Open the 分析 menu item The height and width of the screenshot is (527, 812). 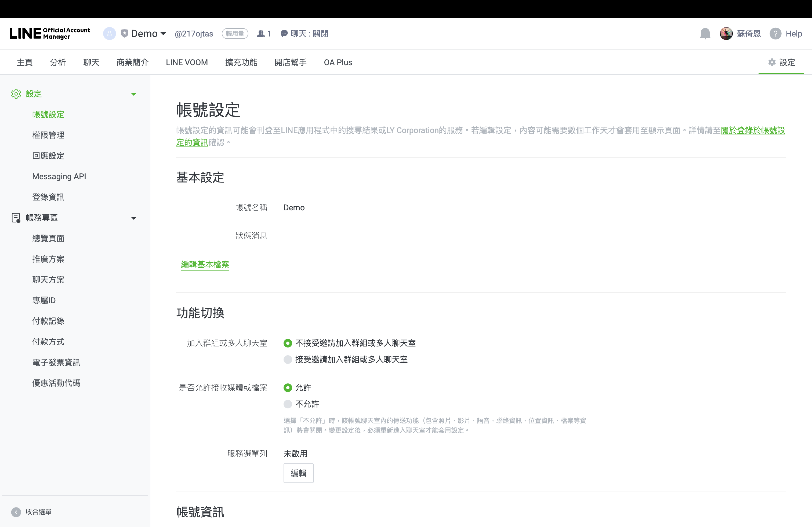(x=57, y=62)
